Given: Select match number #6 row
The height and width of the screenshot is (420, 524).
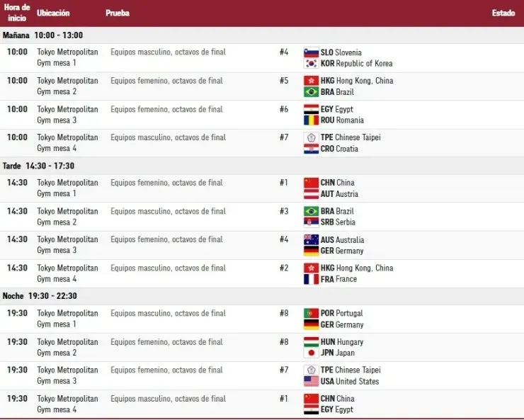Looking at the screenshot, I should 283,109.
